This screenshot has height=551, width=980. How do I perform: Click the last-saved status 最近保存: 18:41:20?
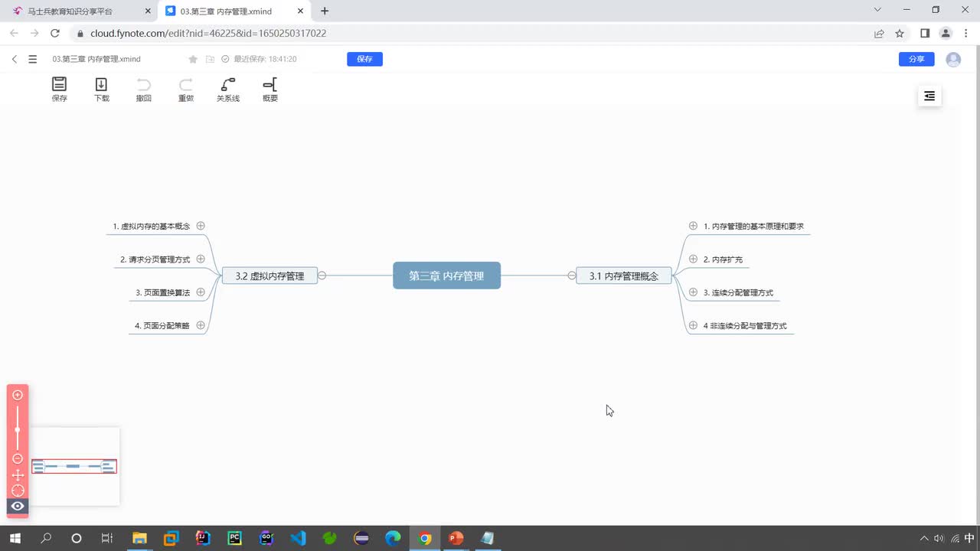tap(265, 59)
